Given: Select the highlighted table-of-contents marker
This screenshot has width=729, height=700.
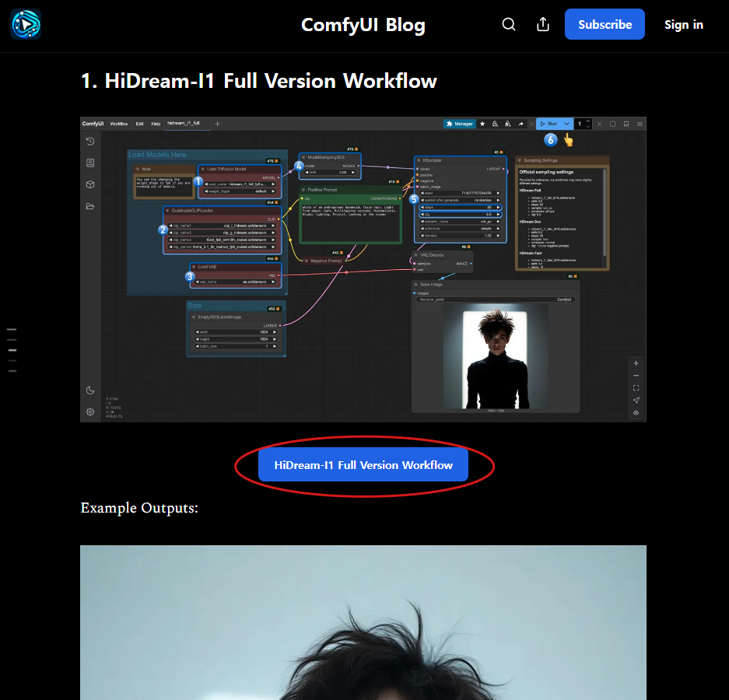Looking at the screenshot, I should pyautogui.click(x=12, y=350).
